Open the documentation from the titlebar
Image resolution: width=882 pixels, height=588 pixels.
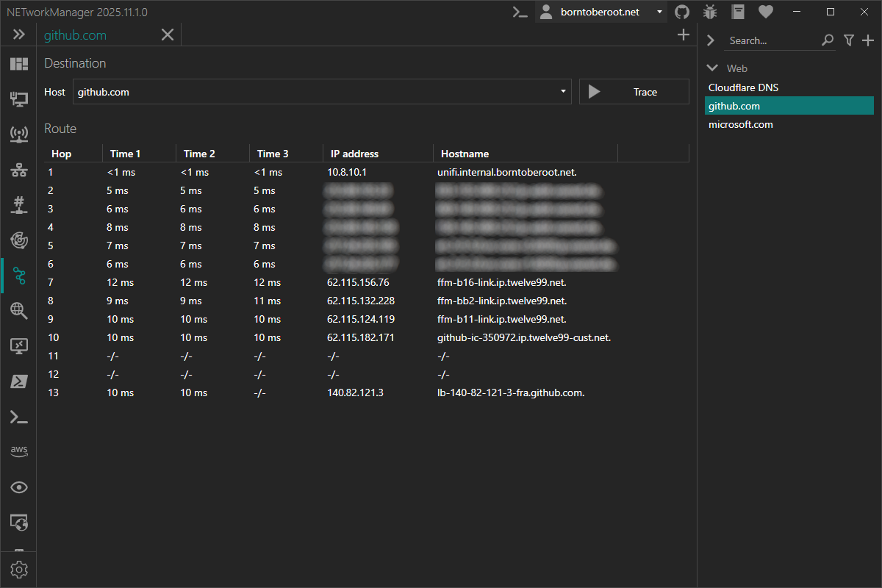click(737, 12)
